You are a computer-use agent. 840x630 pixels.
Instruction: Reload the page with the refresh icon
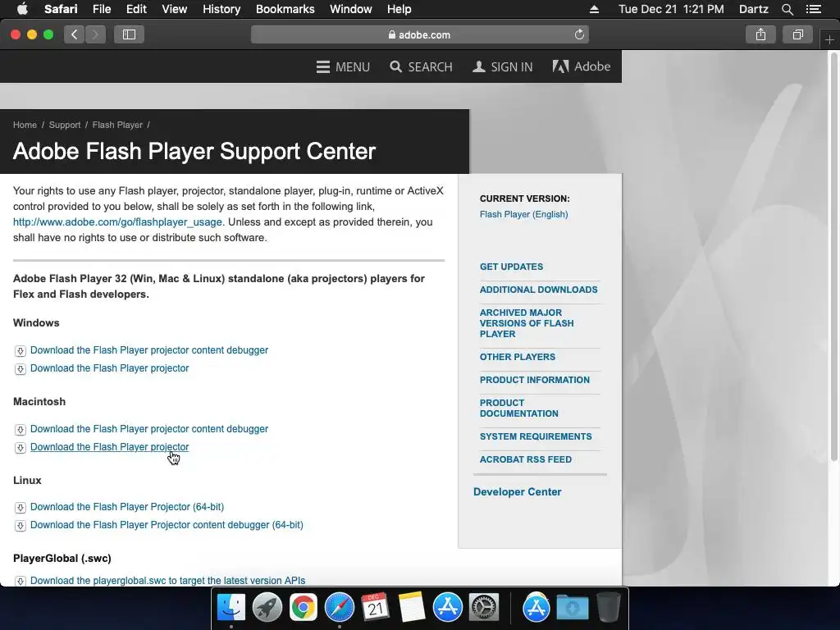coord(579,34)
